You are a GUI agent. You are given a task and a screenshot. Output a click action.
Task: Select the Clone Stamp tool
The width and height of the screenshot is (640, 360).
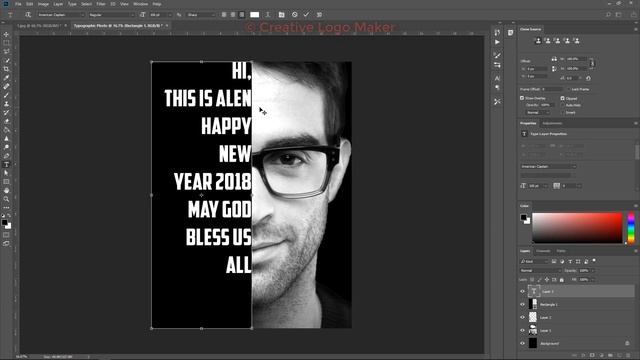[x=6, y=104]
